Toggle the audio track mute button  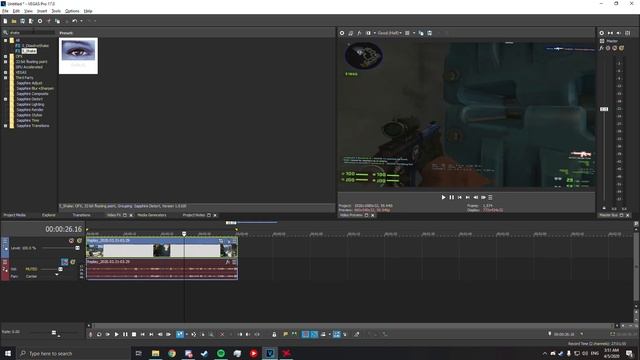(x=64, y=262)
